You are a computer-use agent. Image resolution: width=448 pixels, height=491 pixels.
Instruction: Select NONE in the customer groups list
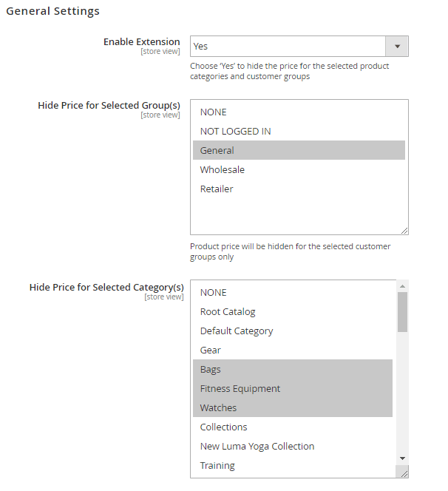coord(213,112)
